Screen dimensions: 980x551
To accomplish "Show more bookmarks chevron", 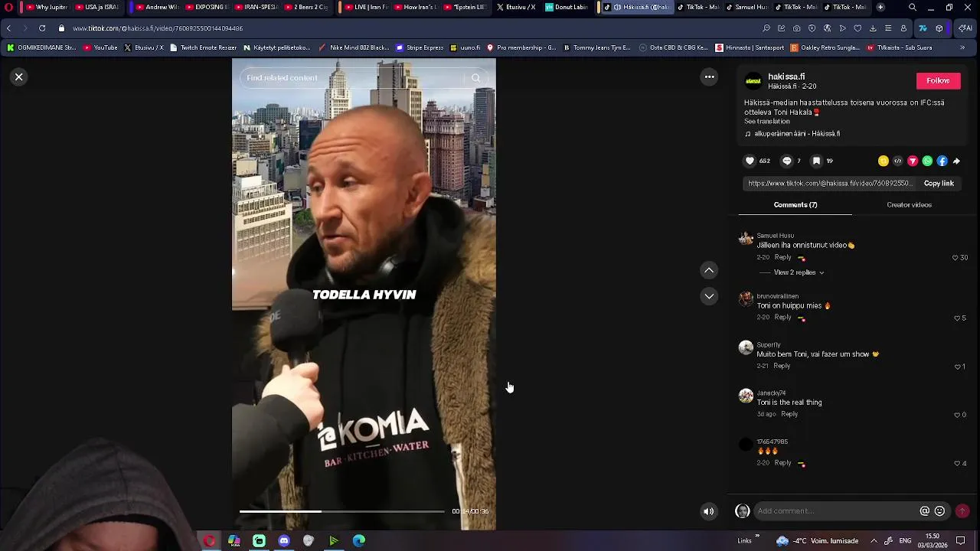I will 962,47.
